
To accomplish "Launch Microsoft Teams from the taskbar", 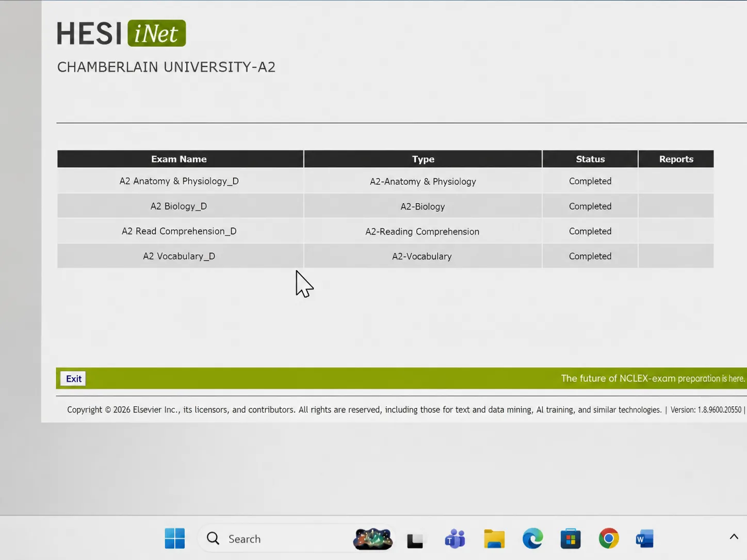I will tap(455, 539).
